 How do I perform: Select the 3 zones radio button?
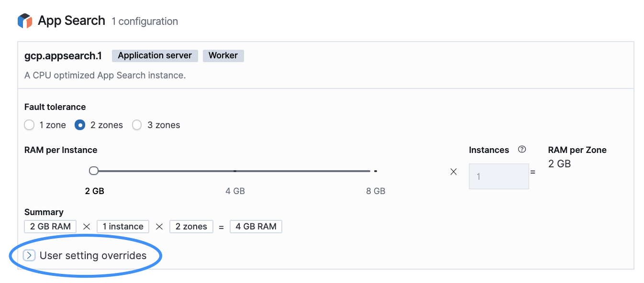(x=137, y=125)
